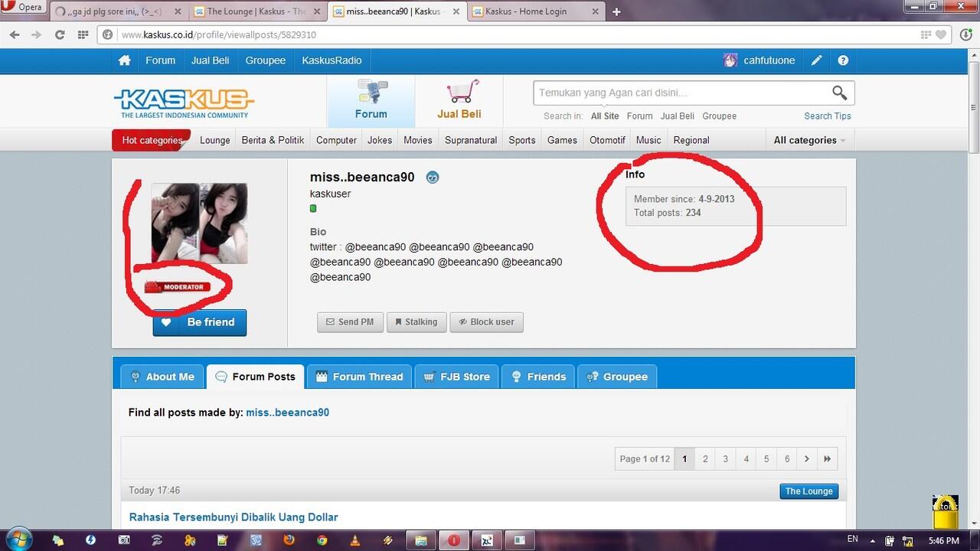The height and width of the screenshot is (551, 980).
Task: Filter search by All Site
Action: click(x=605, y=116)
